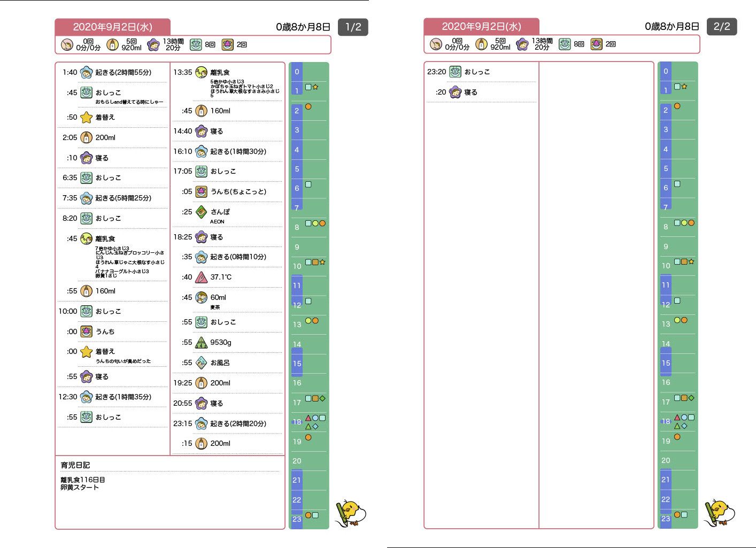756x548 pixels.
Task: Click the breastfeeding summary icon on page 1
Action: [67, 44]
